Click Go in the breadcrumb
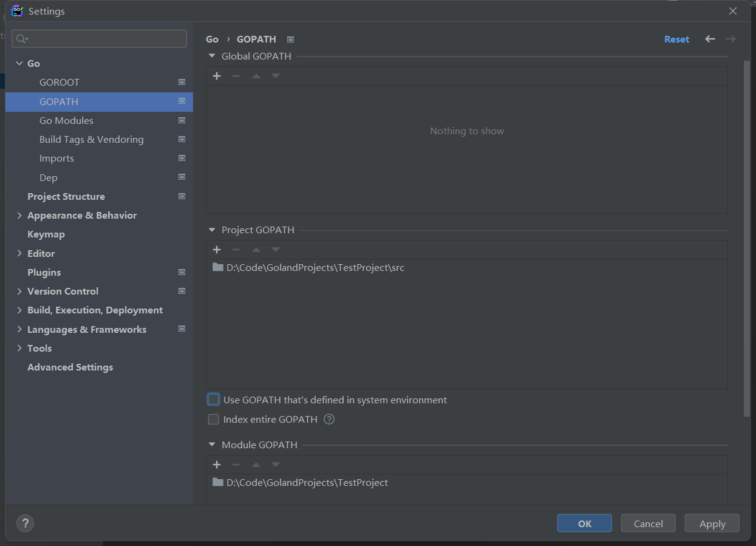This screenshot has height=546, width=756. 212,39
